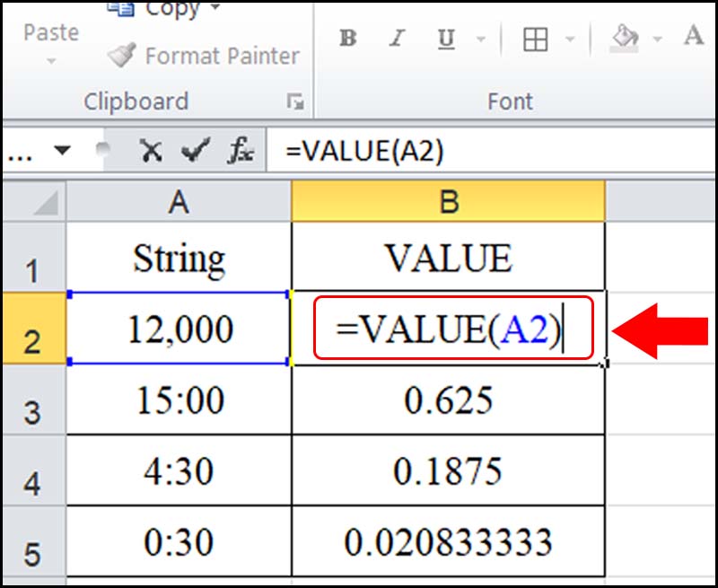Select column B header
Viewport: 718px width, 588px height.
pyautogui.click(x=448, y=201)
